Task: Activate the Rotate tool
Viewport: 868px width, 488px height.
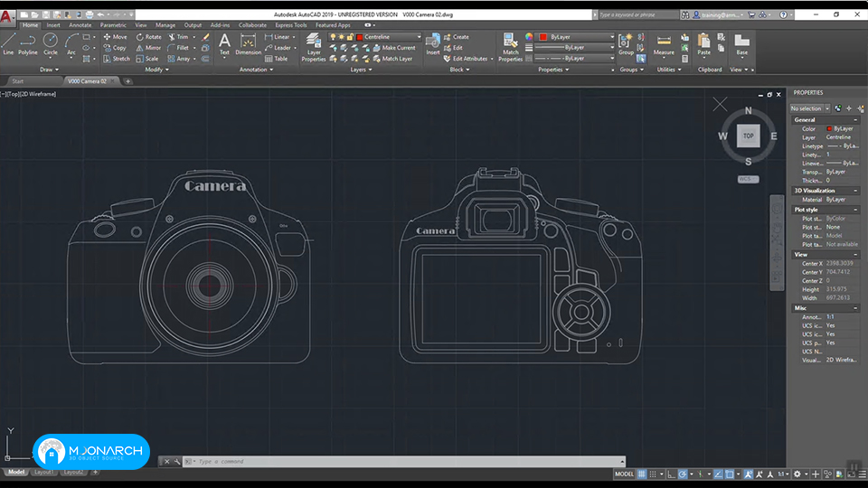Action: tap(149, 37)
